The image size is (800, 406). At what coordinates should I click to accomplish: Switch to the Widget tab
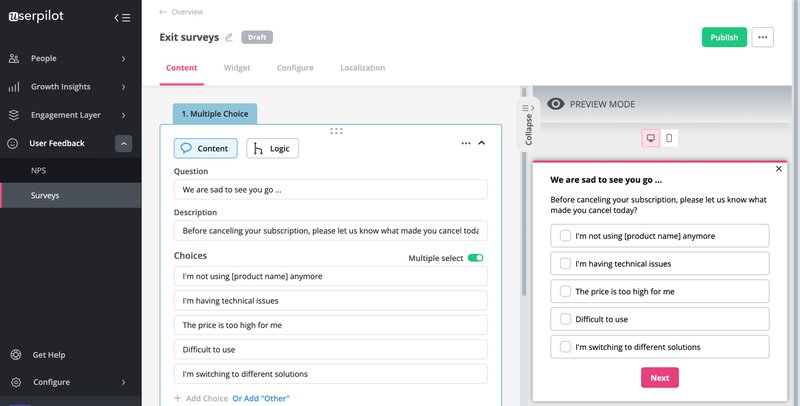pyautogui.click(x=237, y=68)
